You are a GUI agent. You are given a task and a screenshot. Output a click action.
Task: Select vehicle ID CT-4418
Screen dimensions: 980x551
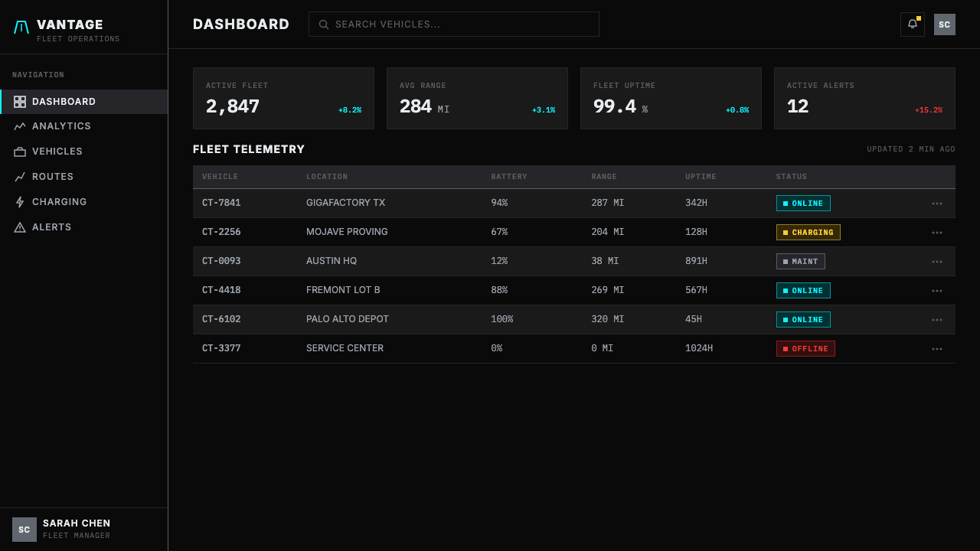tap(221, 290)
